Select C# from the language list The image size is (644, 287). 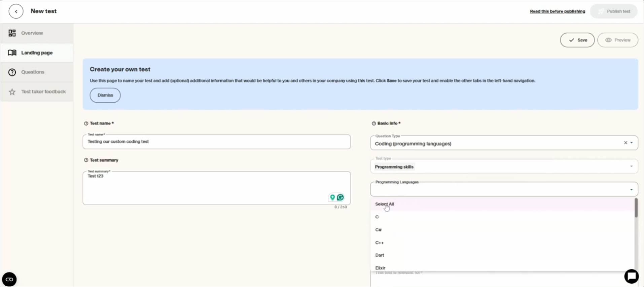[x=379, y=230]
